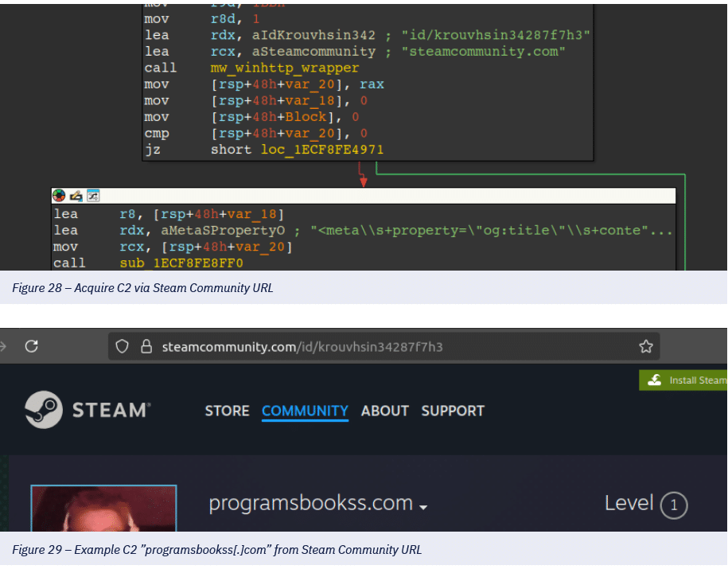Click the Level 1 badge circle
This screenshot has height=573, width=728.
click(673, 505)
